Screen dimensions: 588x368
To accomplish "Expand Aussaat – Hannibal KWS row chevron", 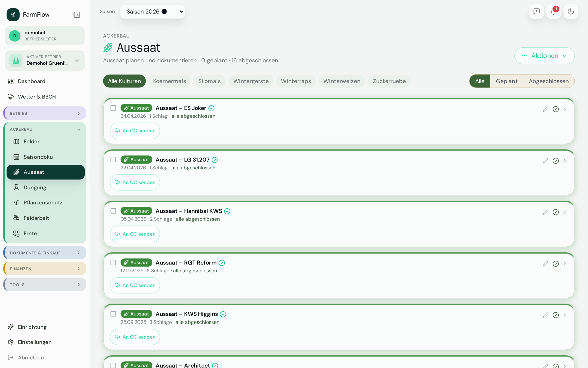I will coord(565,212).
